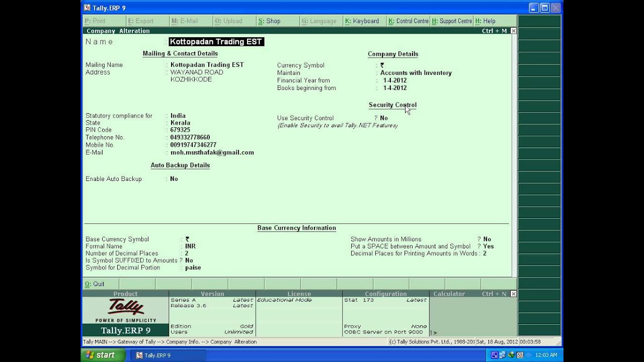Click the Formal Name value INR
Screen dimensions: 644x362
(x=190, y=246)
